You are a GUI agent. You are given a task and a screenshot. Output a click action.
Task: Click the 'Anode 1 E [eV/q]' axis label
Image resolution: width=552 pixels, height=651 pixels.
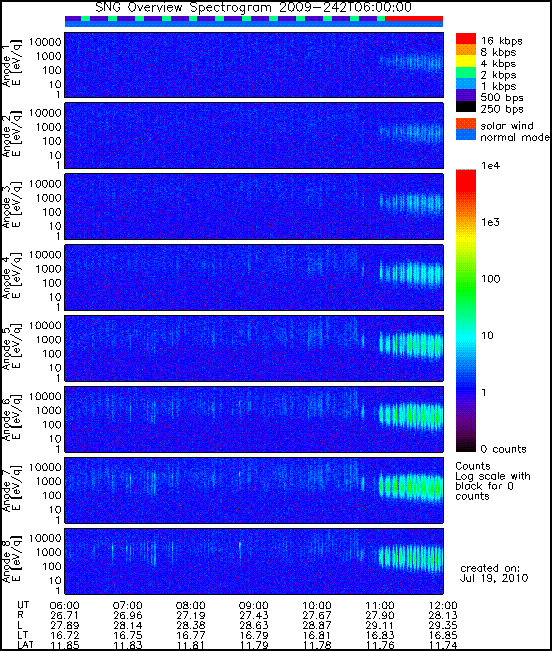[11, 63]
